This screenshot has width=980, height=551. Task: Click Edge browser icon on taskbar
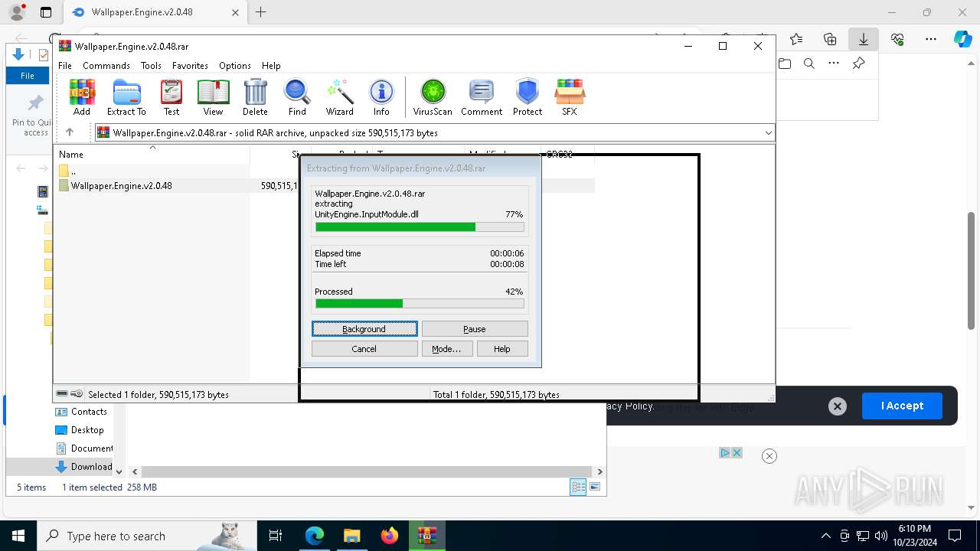[x=315, y=536]
